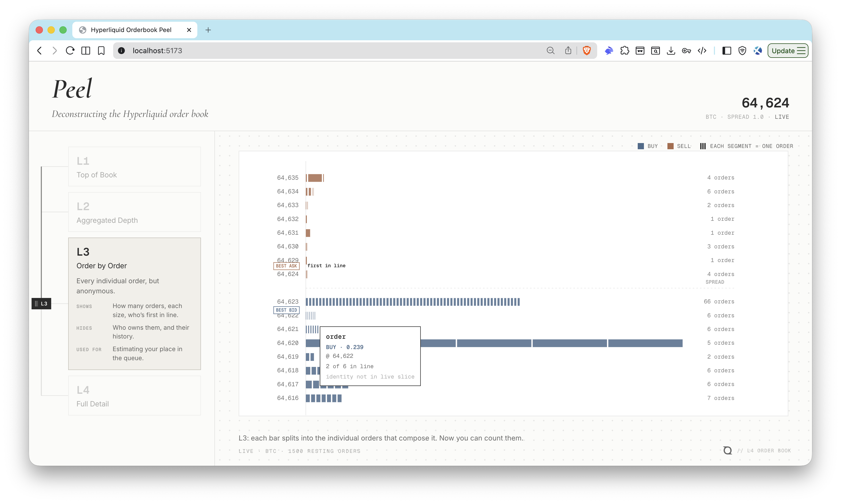This screenshot has height=504, width=841.
Task: Open the split view icon
Action: [86, 51]
